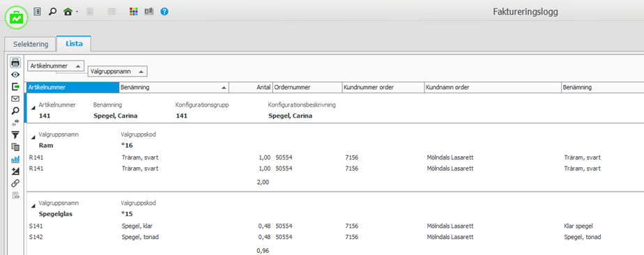Click the Artikelnummer grouping chip

56,65
